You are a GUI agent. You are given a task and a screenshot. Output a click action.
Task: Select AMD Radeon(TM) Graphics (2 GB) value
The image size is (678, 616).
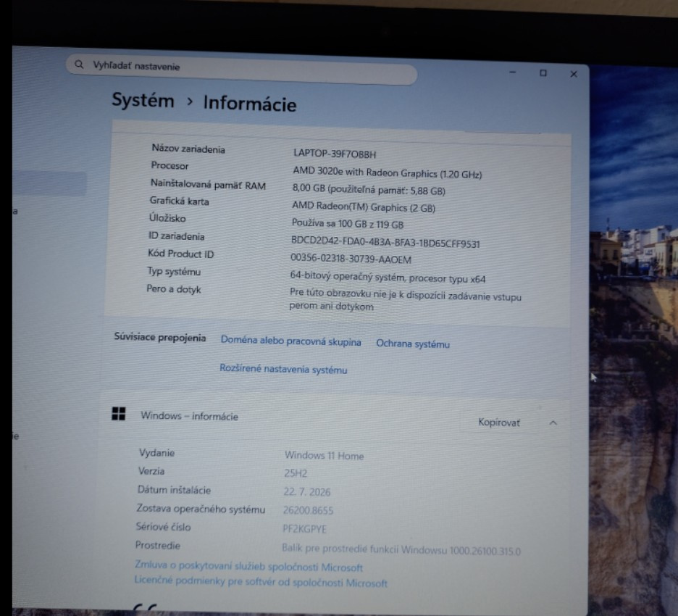pyautogui.click(x=364, y=207)
